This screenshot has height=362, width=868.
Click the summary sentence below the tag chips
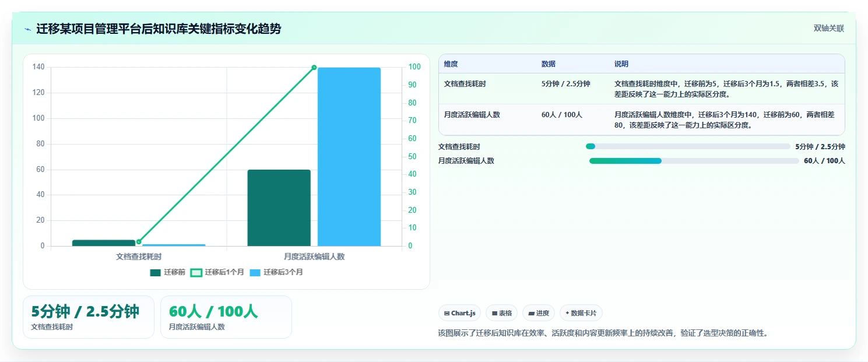pyautogui.click(x=603, y=333)
